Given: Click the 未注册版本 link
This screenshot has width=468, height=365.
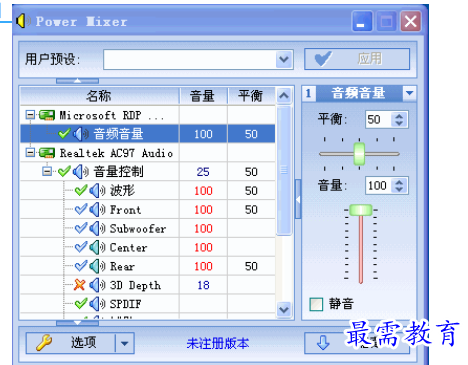Looking at the screenshot, I should (218, 343).
